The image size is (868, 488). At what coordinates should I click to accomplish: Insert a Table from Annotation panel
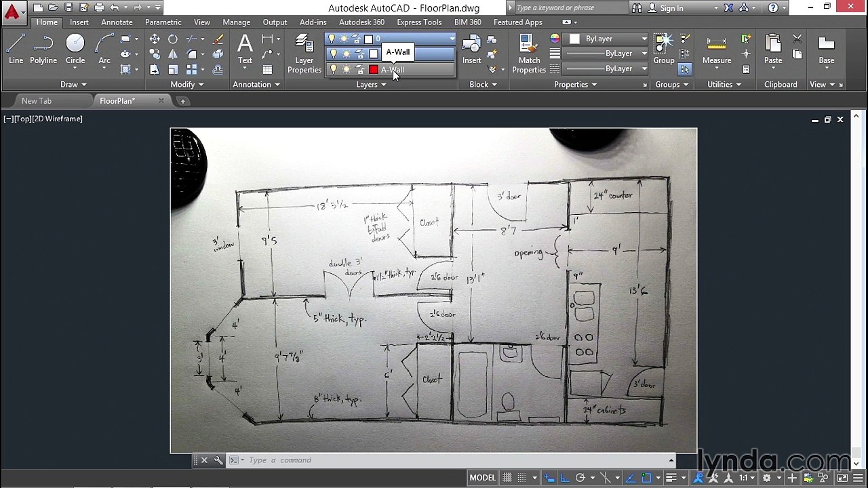pos(268,69)
